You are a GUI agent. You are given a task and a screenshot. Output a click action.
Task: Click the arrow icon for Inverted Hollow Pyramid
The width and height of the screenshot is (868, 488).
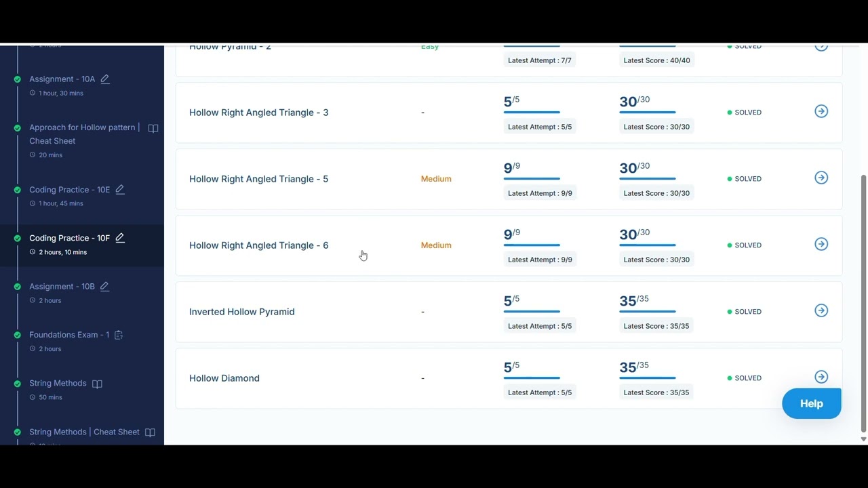tap(821, 310)
